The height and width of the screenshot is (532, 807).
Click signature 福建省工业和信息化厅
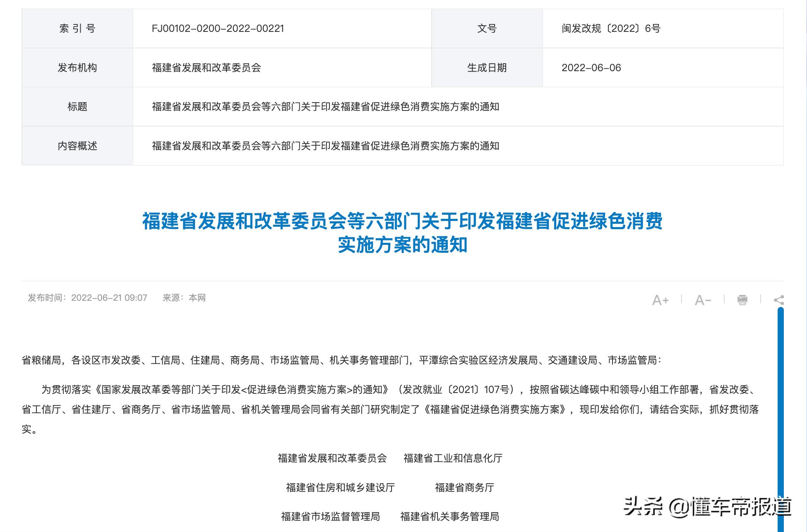pos(453,458)
